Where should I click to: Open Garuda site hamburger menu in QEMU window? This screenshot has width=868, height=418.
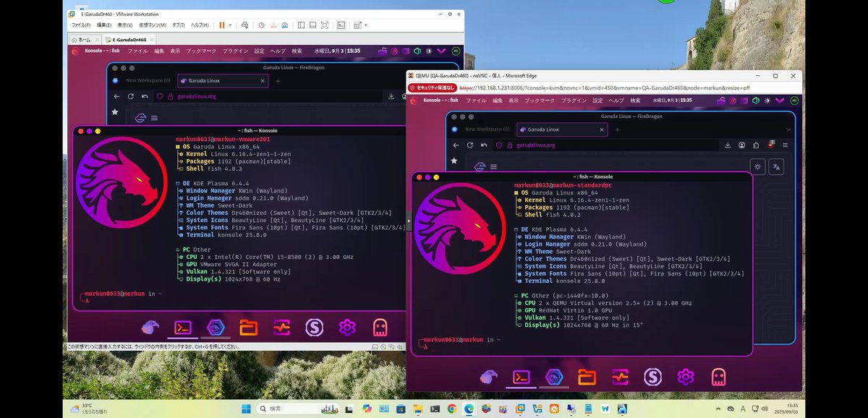point(494,167)
